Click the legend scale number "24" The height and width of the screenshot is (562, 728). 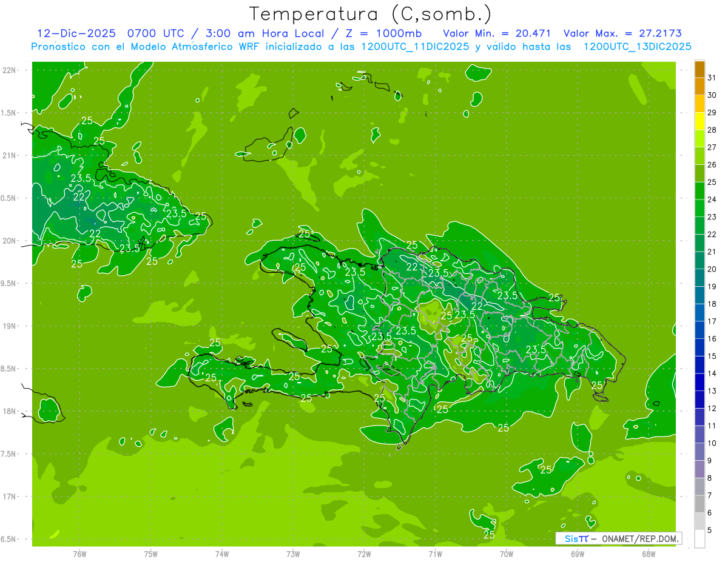tap(712, 199)
